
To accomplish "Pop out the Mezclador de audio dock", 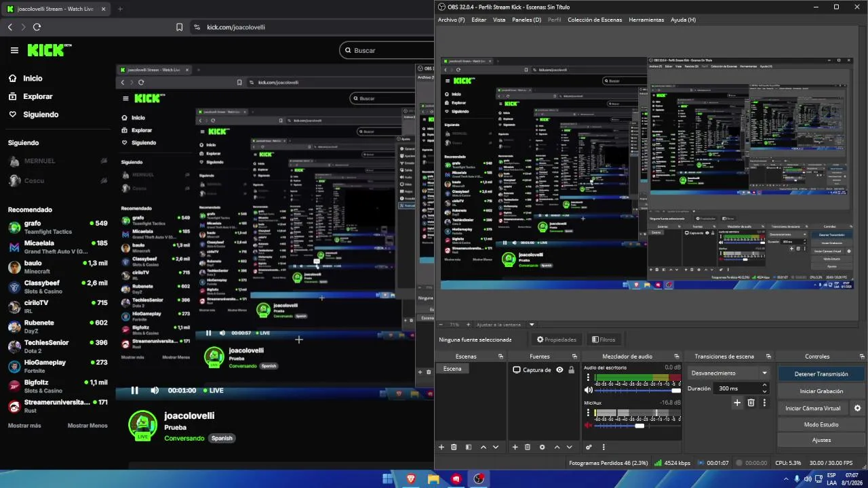I will (676, 357).
